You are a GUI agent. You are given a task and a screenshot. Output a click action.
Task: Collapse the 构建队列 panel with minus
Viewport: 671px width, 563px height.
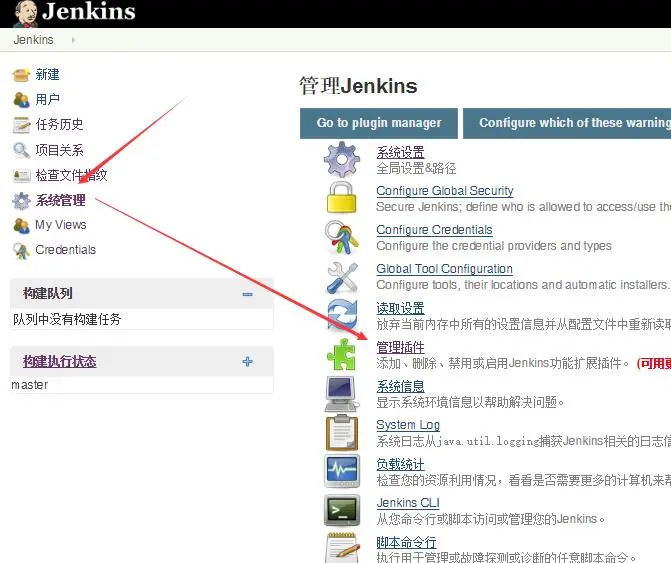click(x=247, y=294)
